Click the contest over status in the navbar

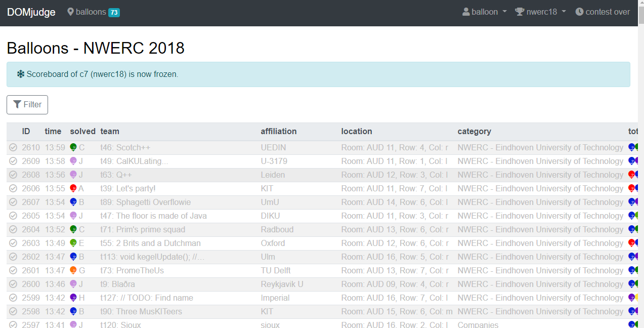[x=603, y=12]
